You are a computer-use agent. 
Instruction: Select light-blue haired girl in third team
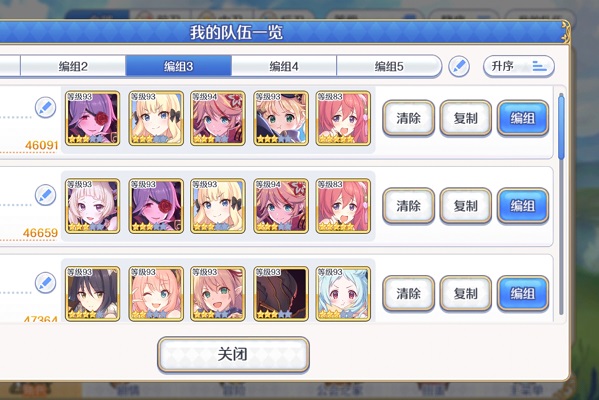[343, 293]
